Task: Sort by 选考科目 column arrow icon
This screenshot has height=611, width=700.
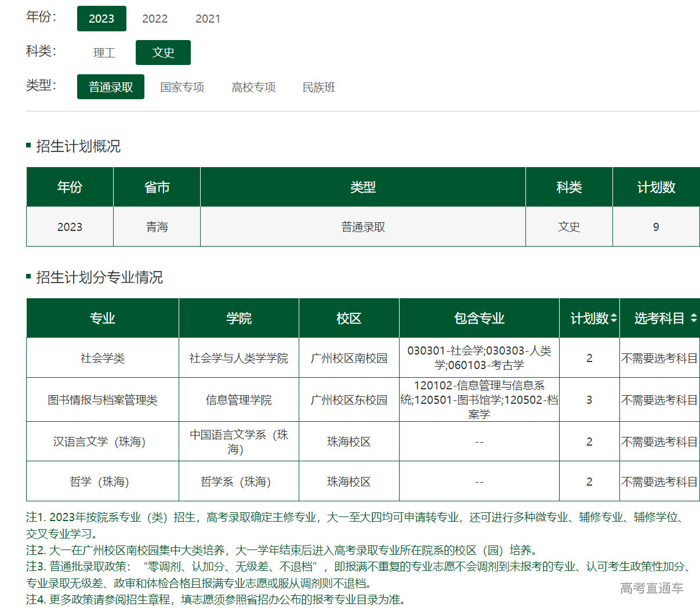Action: click(x=694, y=319)
